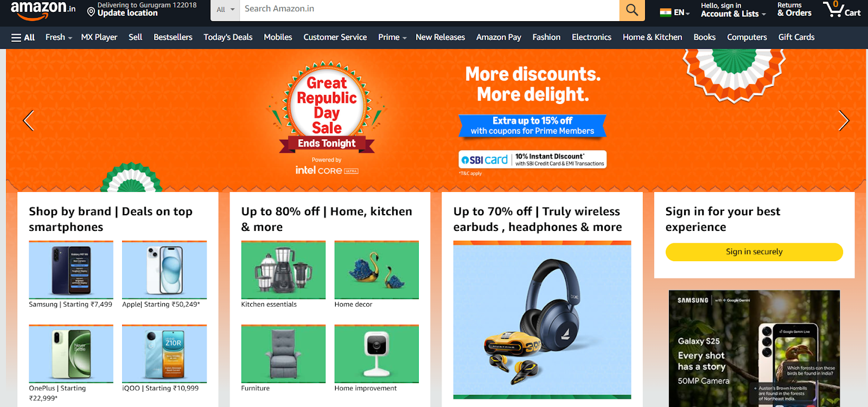This screenshot has width=868, height=407.
Task: Click the location pin Update location
Action: [x=142, y=9]
